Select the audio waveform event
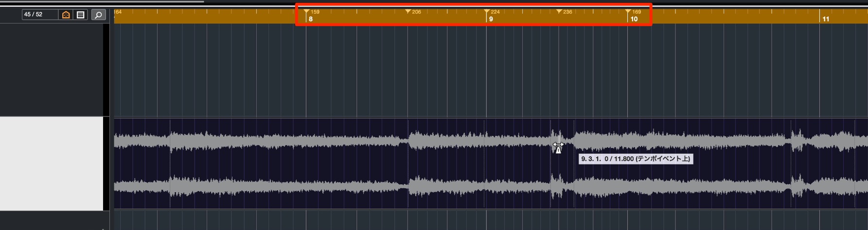The image size is (868, 230). (x=491, y=164)
